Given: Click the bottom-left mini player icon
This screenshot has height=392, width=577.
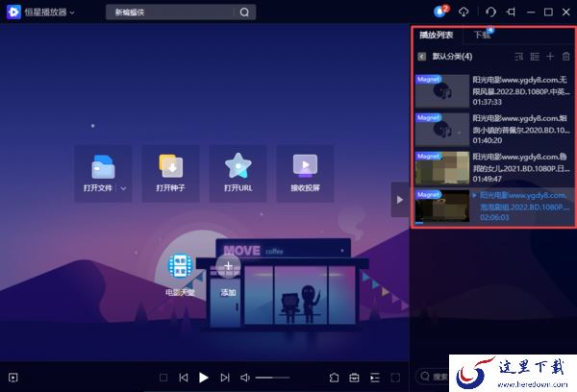Looking at the screenshot, I should tap(13, 378).
